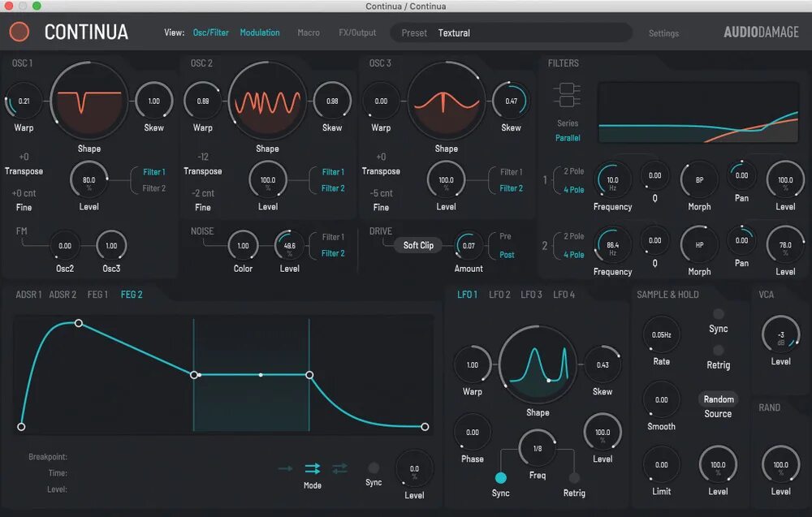Screen dimensions: 812x517
Task: Click the FM Osc2 knob
Action: point(65,245)
